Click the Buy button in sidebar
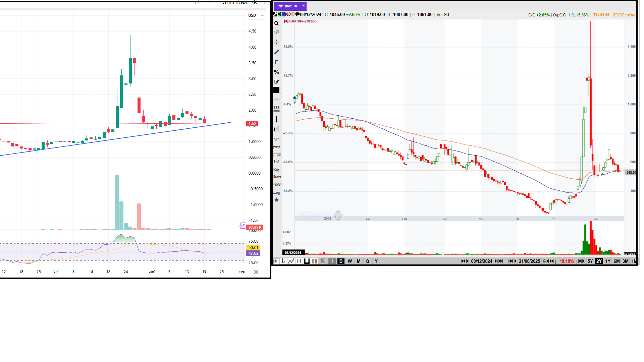The width and height of the screenshot is (644, 362). click(x=276, y=170)
